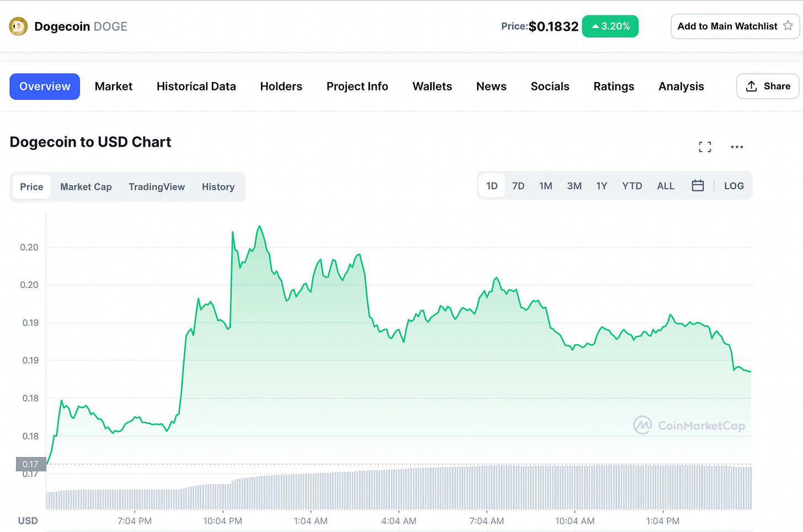The width and height of the screenshot is (803, 532).
Task: Select the 3M time range
Action: 574,186
